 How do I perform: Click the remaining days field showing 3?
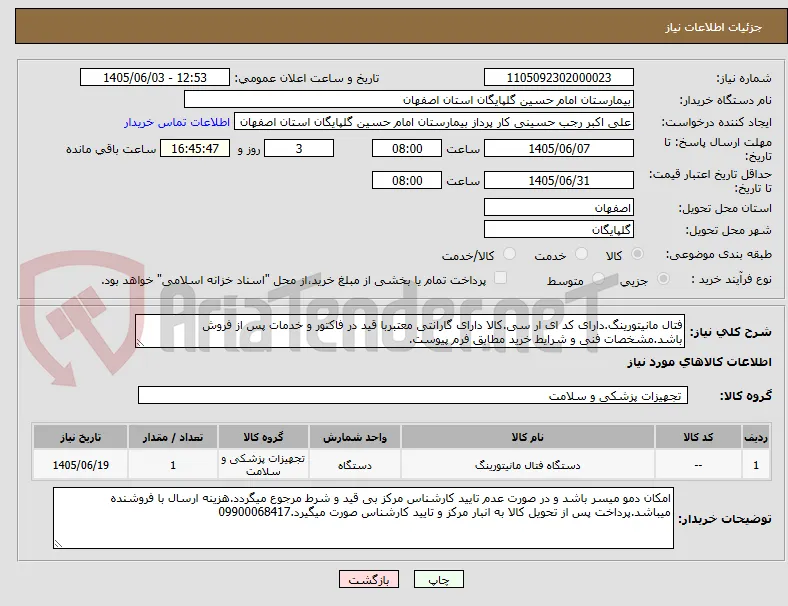coord(299,148)
